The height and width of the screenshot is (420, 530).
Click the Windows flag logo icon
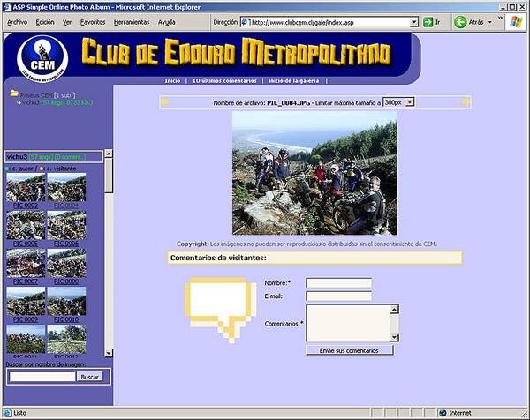tap(516, 22)
